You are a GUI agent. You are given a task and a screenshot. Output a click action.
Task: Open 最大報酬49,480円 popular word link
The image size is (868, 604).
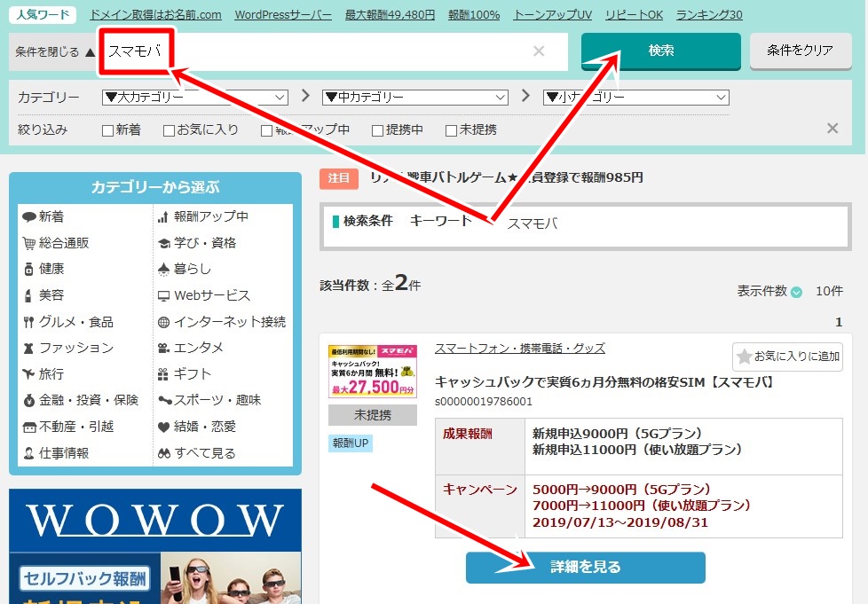pyautogui.click(x=390, y=15)
